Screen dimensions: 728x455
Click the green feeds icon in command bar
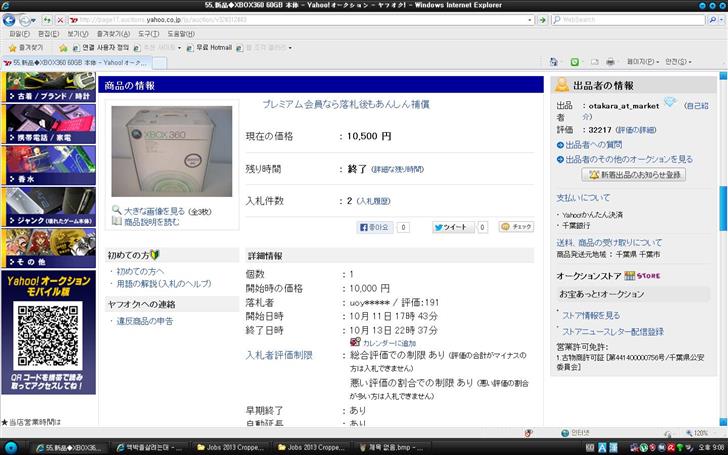[x=574, y=62]
